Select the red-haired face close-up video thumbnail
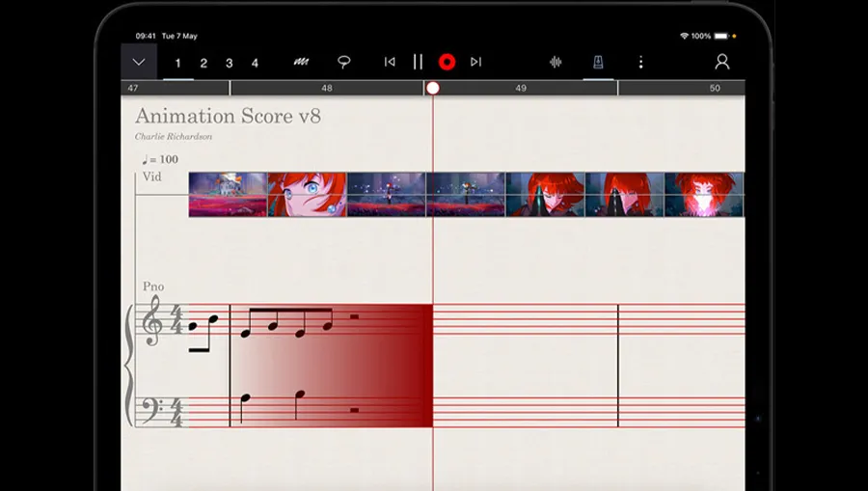 coord(307,194)
